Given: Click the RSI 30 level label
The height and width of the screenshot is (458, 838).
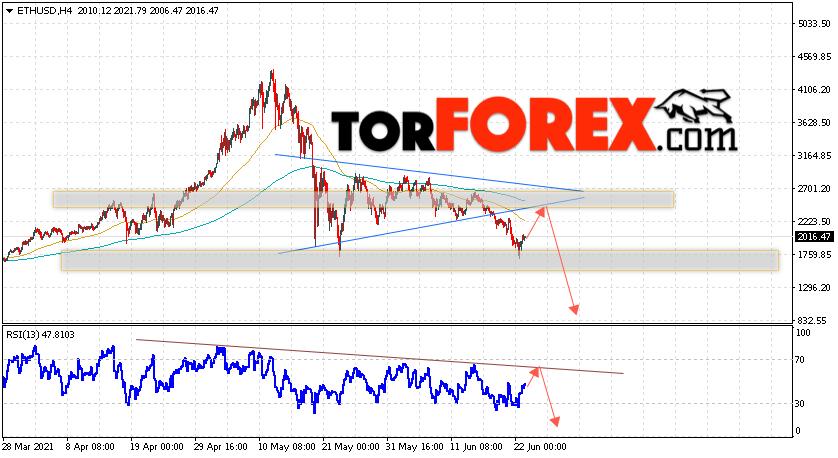Looking at the screenshot, I should [800, 403].
